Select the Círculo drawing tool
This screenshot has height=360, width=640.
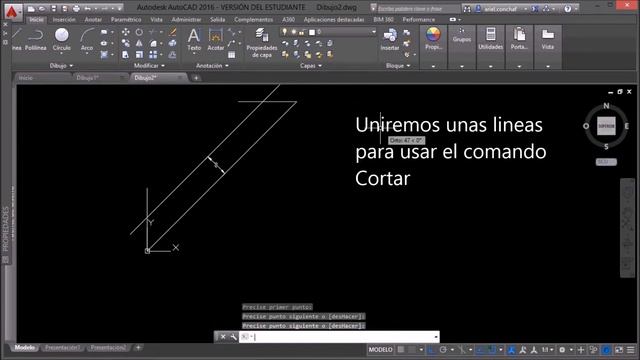pyautogui.click(x=62, y=40)
